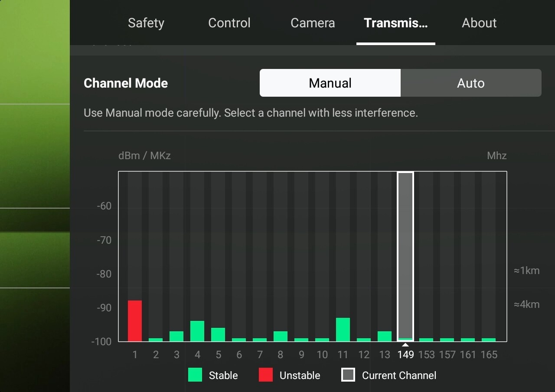Click the Current Channel legend box icon
Image resolution: width=555 pixels, height=392 pixels.
click(348, 375)
